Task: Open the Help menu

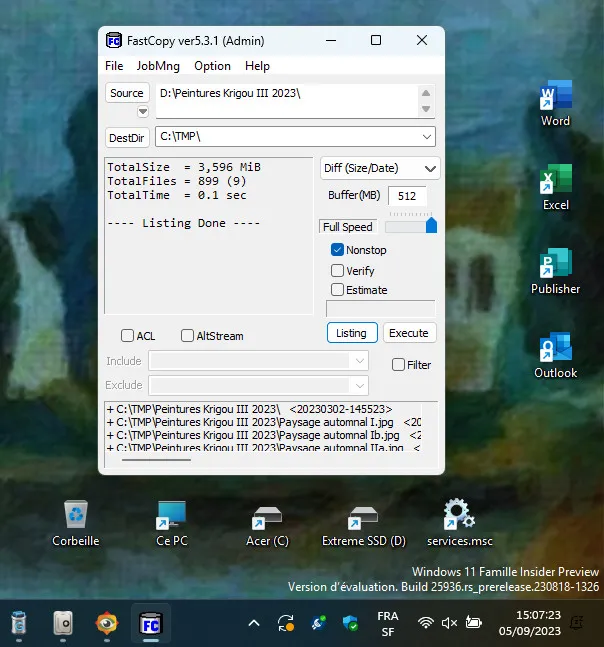Action: [x=257, y=66]
